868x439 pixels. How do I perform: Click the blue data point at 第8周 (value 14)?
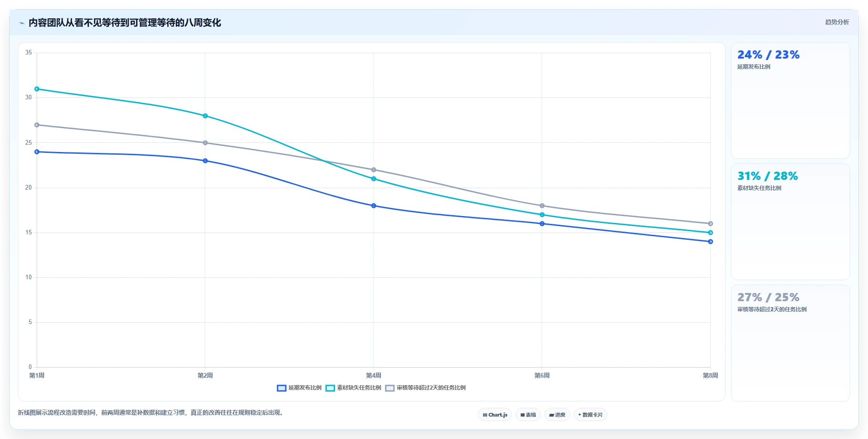click(x=710, y=242)
